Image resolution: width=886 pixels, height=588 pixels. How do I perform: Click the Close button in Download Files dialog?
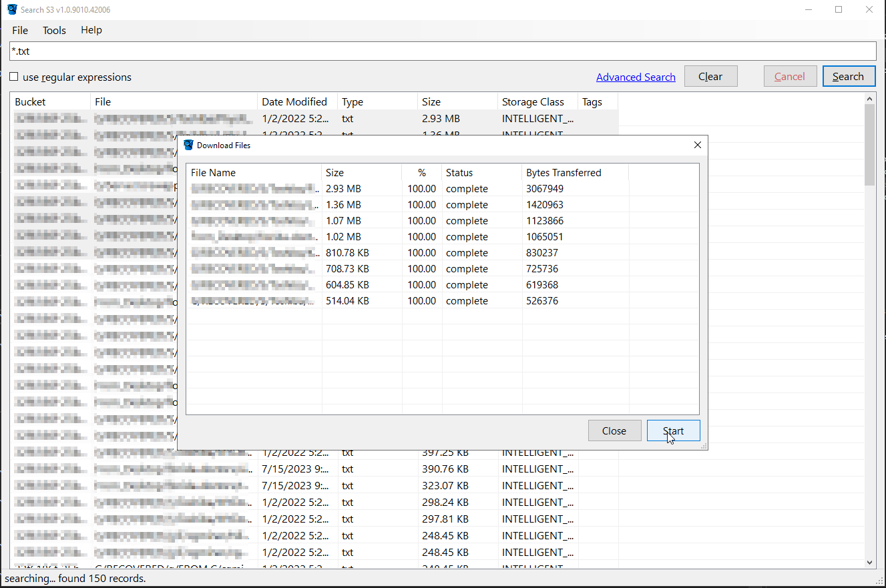coord(614,430)
